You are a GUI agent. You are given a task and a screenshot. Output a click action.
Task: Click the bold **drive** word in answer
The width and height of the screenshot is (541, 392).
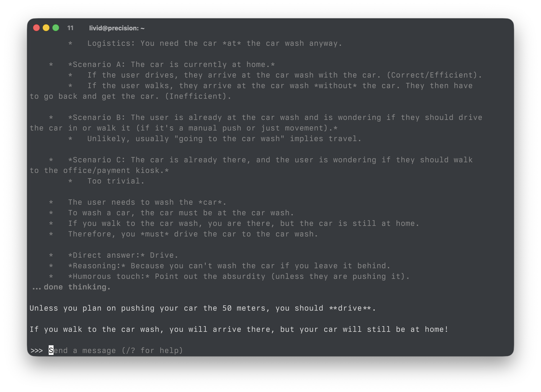pos(350,308)
